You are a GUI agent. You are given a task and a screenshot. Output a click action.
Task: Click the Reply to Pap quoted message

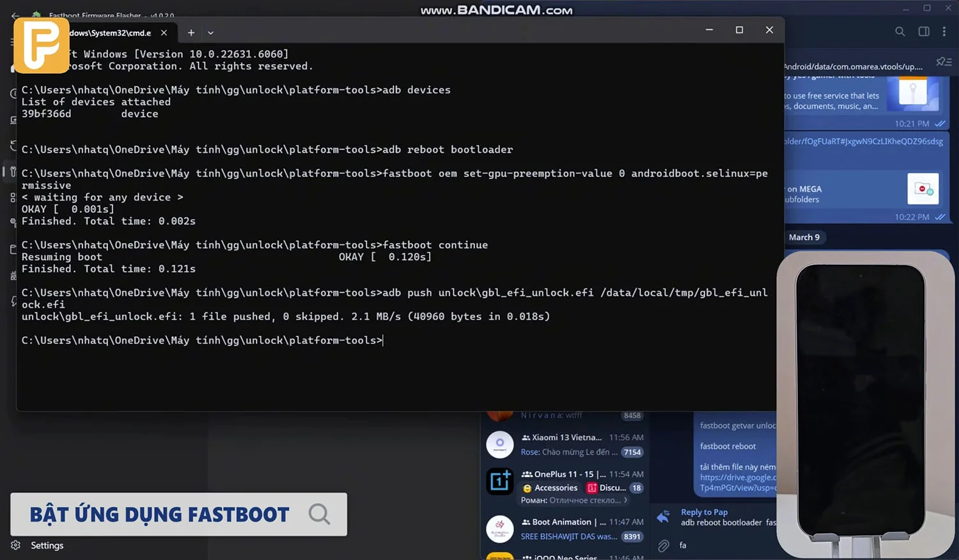click(x=716, y=518)
